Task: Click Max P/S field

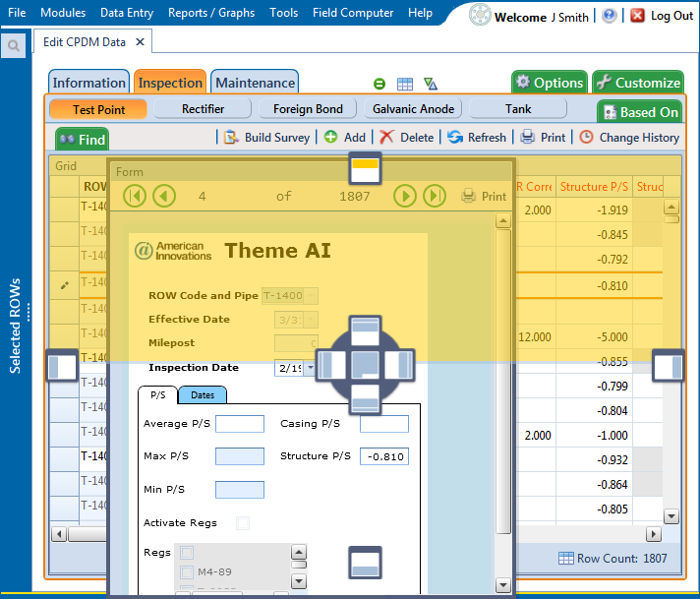Action: pos(240,456)
